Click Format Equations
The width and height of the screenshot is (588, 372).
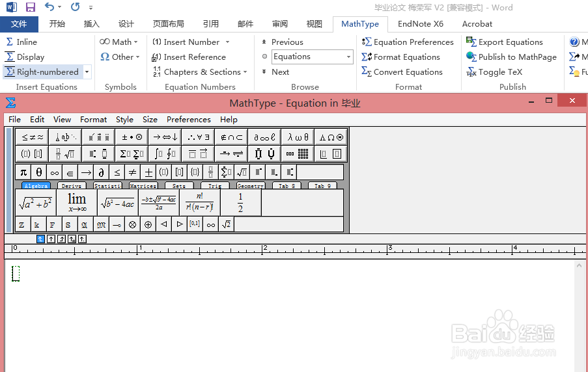[x=400, y=57]
